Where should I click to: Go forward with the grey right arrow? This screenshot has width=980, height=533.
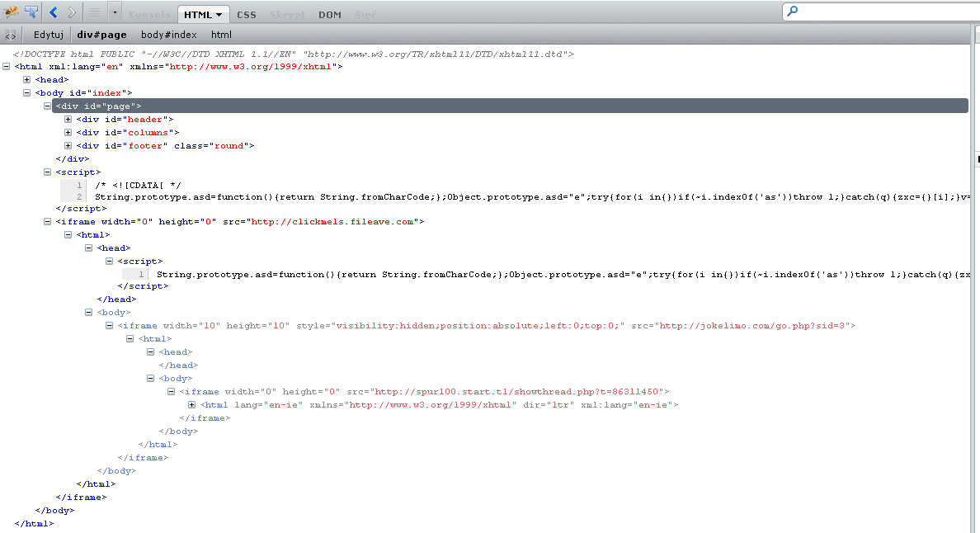72,12
